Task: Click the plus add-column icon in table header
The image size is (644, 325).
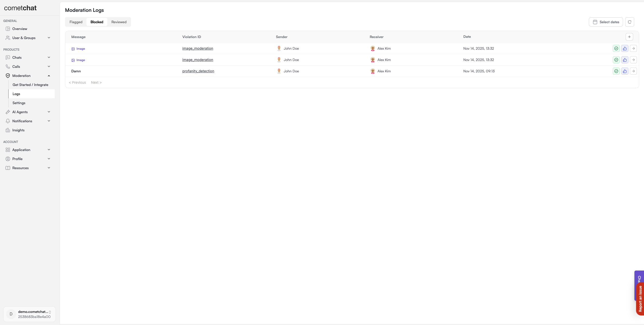Action: click(629, 37)
